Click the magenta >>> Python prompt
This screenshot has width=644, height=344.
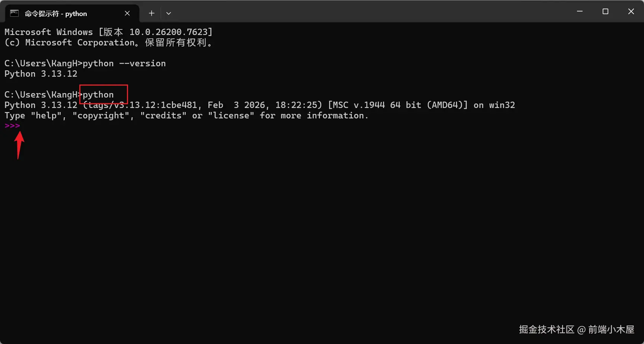(x=12, y=126)
